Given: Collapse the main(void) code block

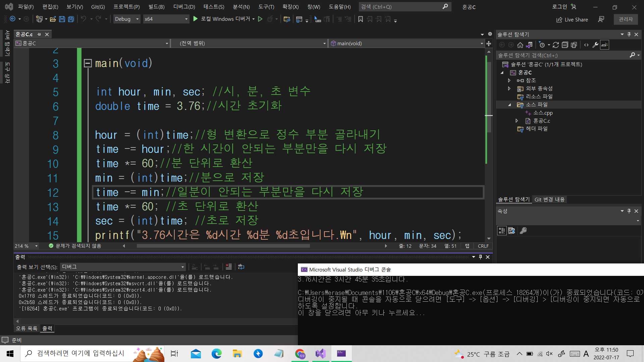Looking at the screenshot, I should (x=88, y=63).
